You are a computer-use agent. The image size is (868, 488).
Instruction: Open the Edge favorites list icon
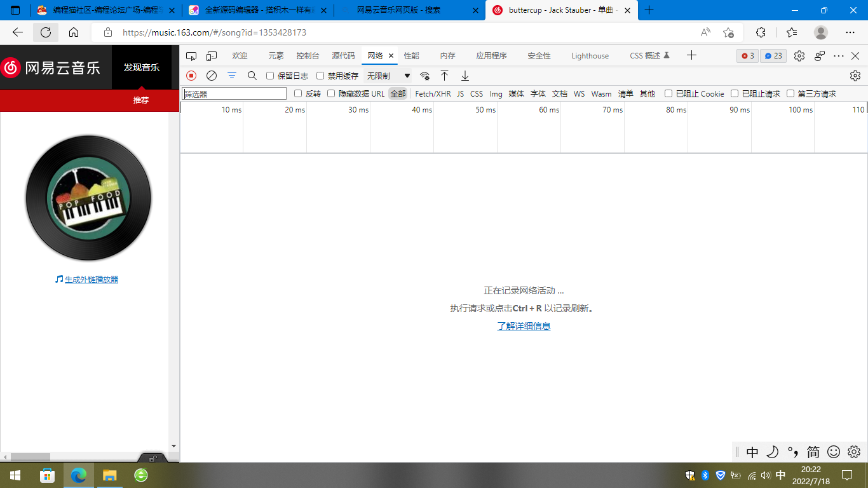[x=791, y=32]
